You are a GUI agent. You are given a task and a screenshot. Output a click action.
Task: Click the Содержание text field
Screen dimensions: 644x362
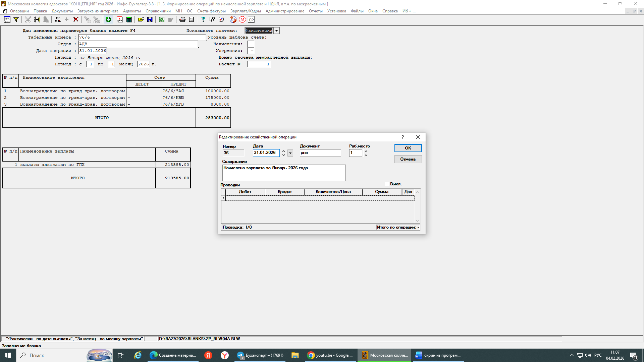click(284, 173)
